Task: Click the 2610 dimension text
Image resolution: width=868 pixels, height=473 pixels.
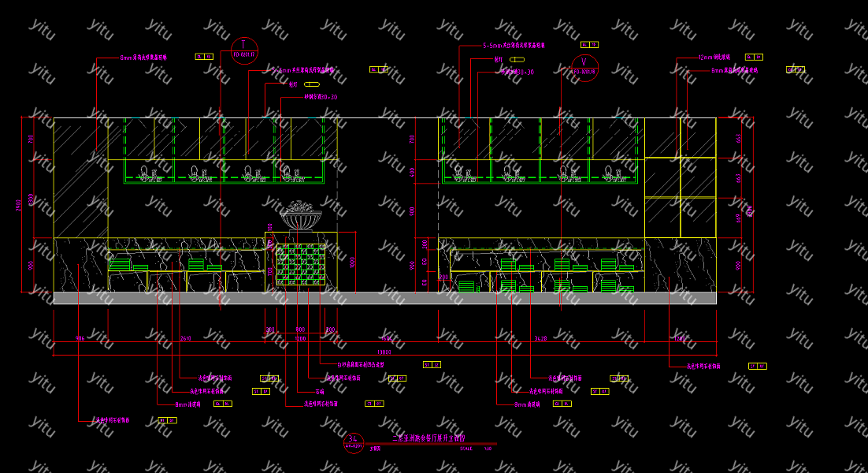Action: tap(186, 338)
